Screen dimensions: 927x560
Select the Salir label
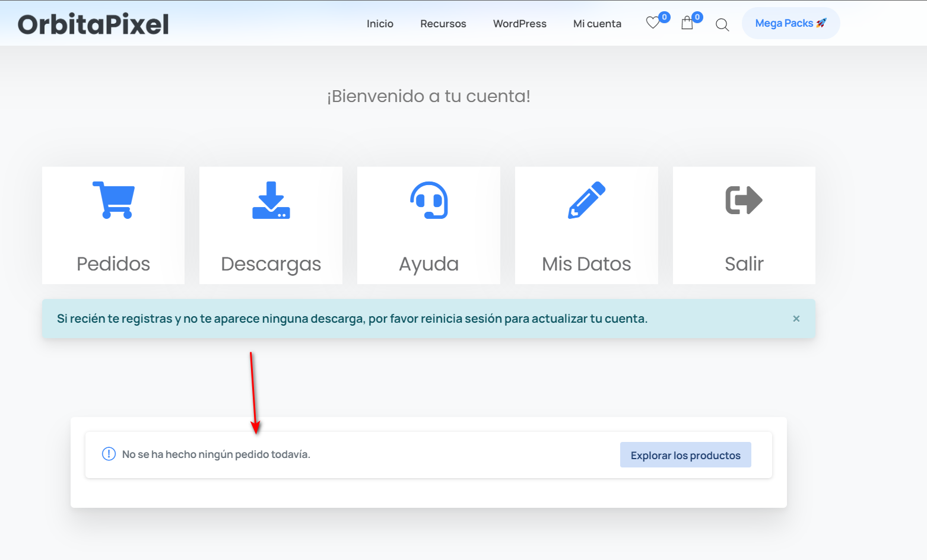[x=744, y=263]
